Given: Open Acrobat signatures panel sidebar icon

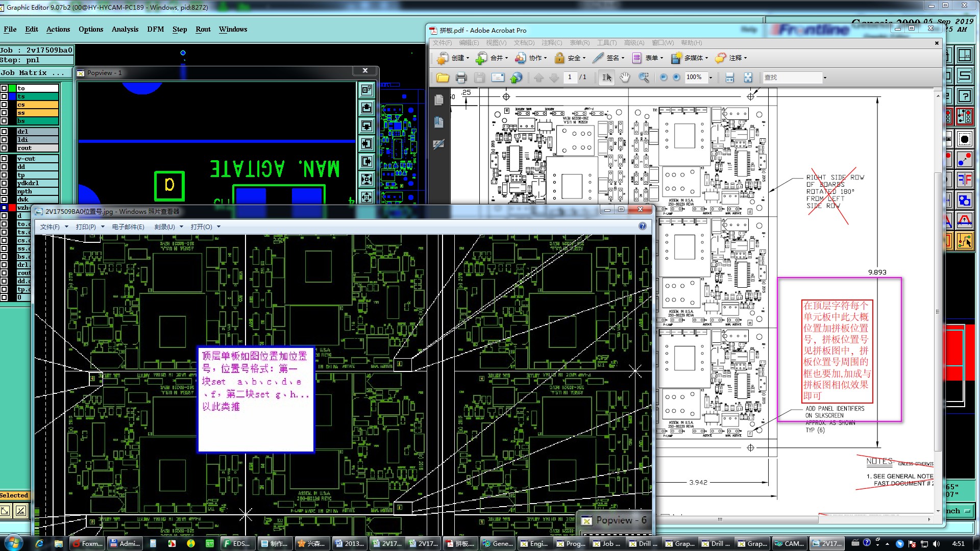Looking at the screenshot, I should 438,144.
